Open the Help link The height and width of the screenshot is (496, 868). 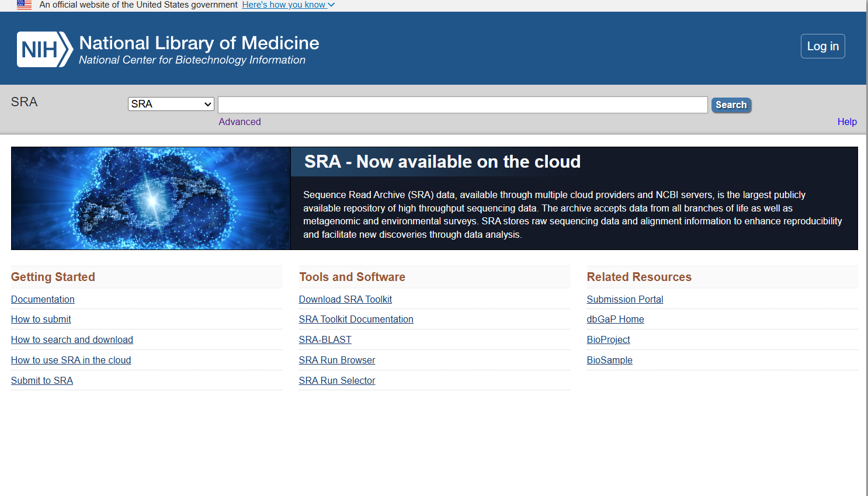click(x=847, y=122)
